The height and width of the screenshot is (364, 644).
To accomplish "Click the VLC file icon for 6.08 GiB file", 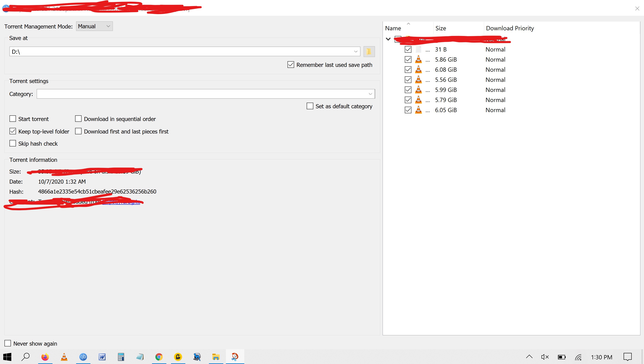I will point(418,69).
